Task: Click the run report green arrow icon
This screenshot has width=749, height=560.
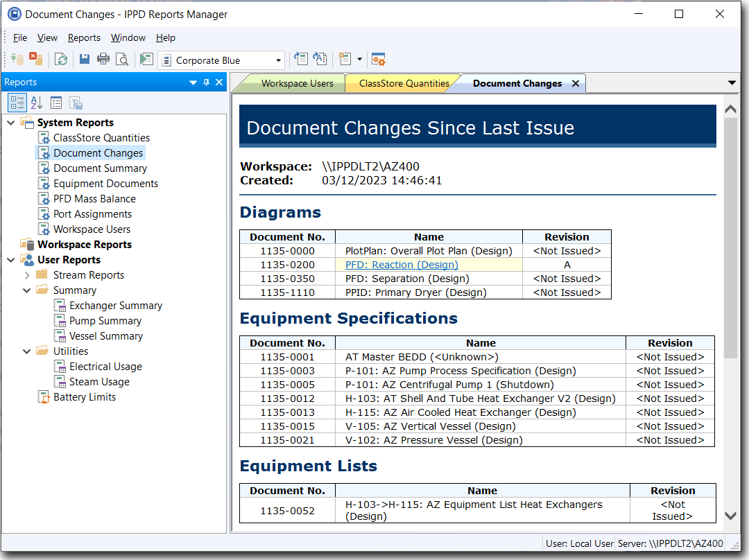Action: (x=146, y=60)
